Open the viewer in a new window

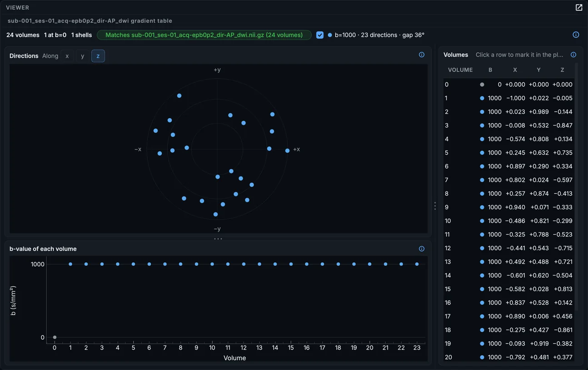pyautogui.click(x=579, y=7)
